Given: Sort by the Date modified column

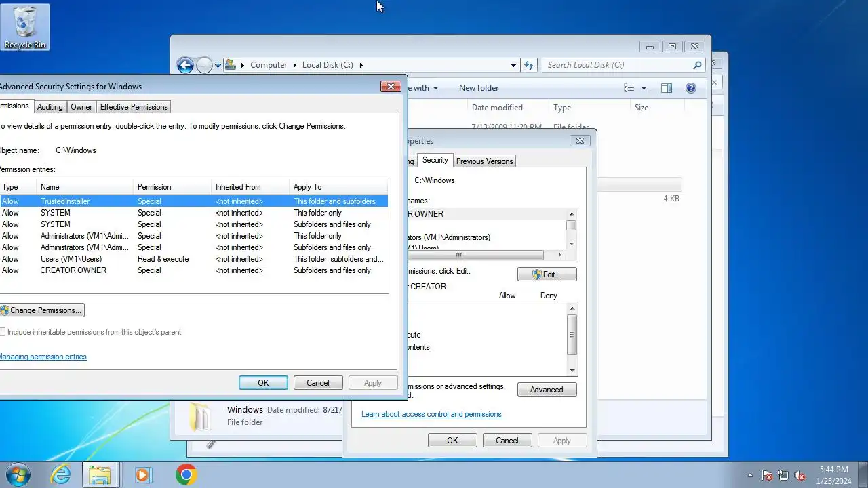Looking at the screenshot, I should [509, 108].
